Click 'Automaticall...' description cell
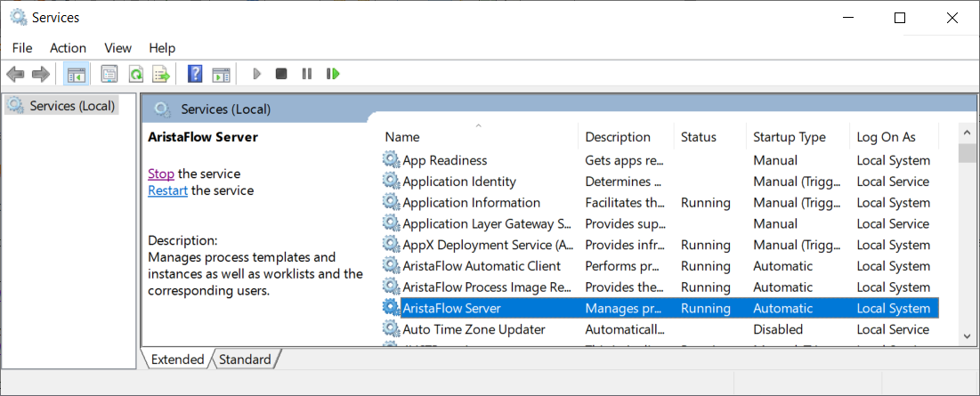This screenshot has height=396, width=980. click(622, 329)
